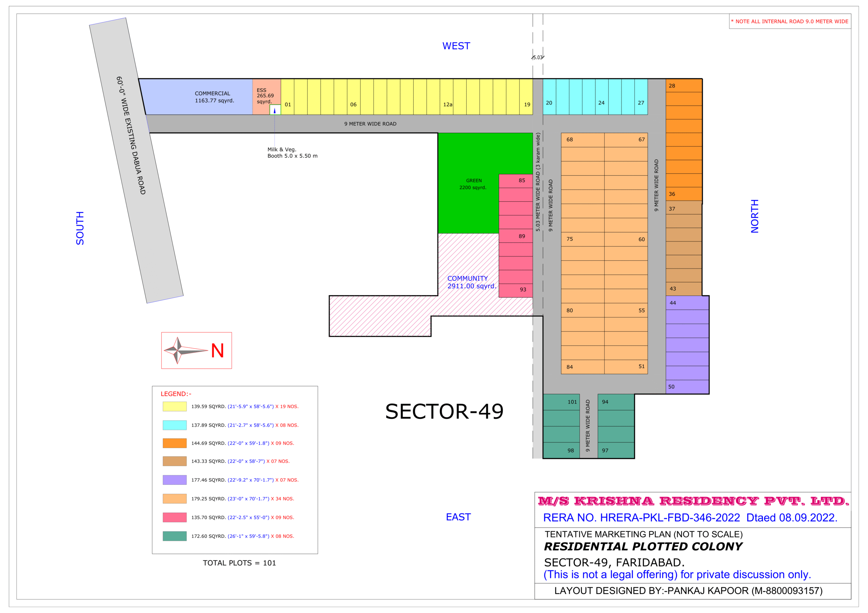Click plot 101 in teal block
The image size is (868, 613).
click(561, 402)
